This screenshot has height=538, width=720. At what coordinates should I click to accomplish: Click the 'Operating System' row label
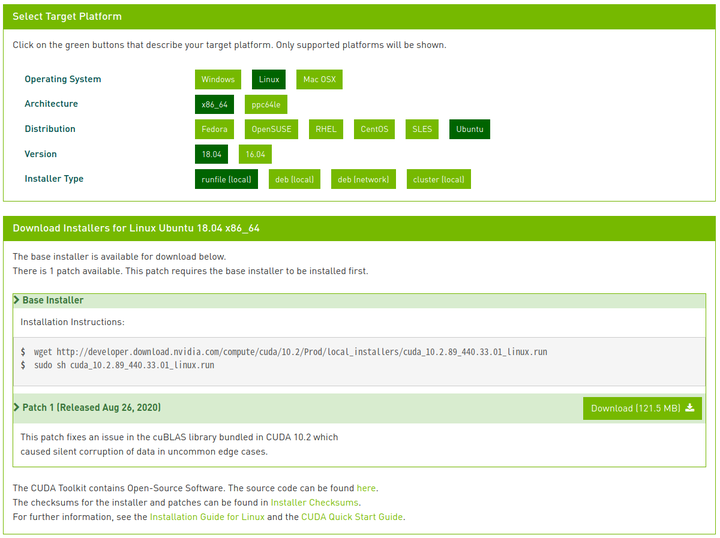pos(63,79)
